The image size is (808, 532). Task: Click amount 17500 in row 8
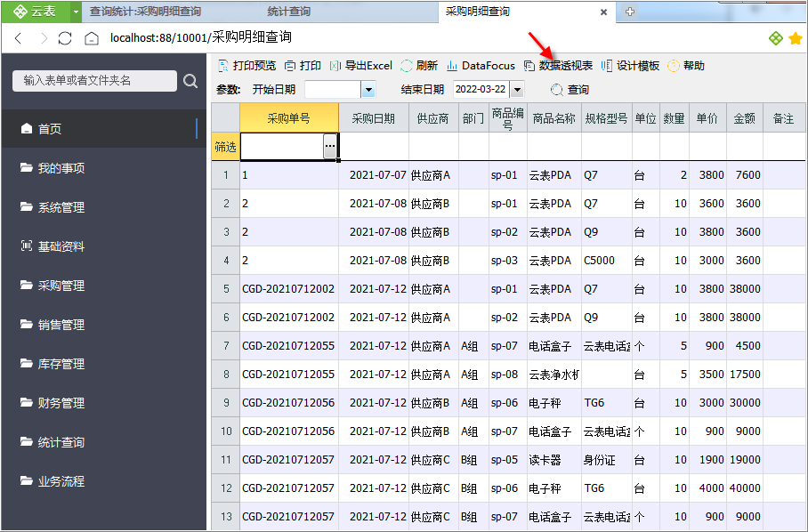pyautogui.click(x=745, y=375)
